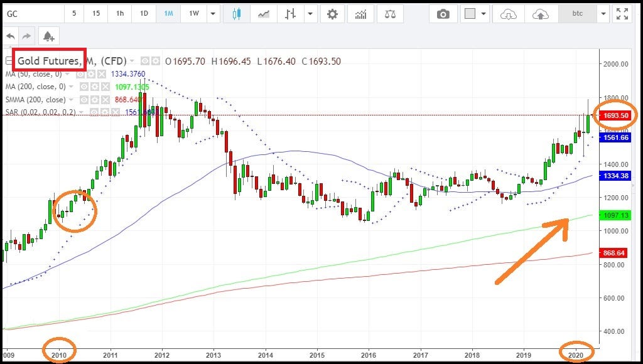Open SMMA (200, close) dropdown arrow
643x364 pixels.
coord(71,100)
